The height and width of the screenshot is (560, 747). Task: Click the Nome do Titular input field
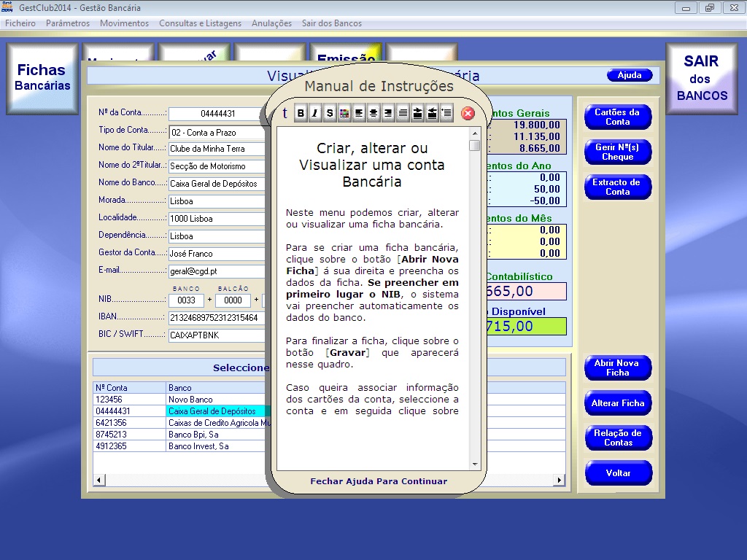point(217,149)
